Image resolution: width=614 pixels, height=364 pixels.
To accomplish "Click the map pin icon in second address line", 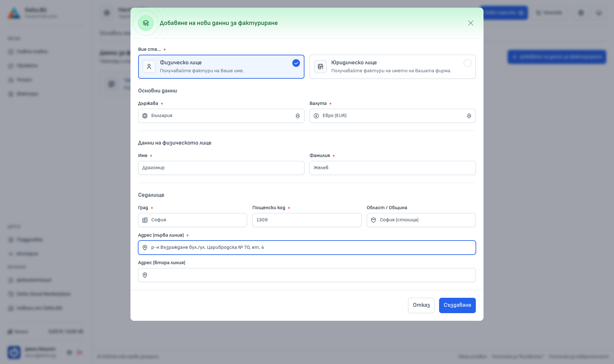I will click(145, 275).
